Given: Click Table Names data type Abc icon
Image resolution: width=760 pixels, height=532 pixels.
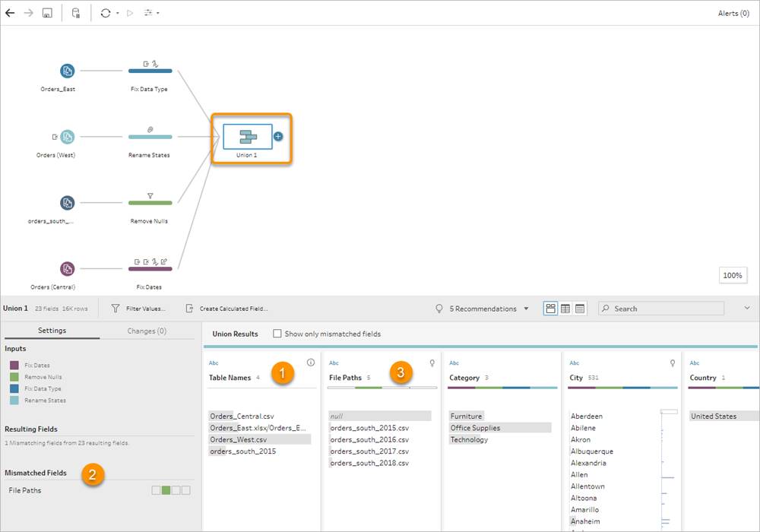Looking at the screenshot, I should [x=214, y=363].
